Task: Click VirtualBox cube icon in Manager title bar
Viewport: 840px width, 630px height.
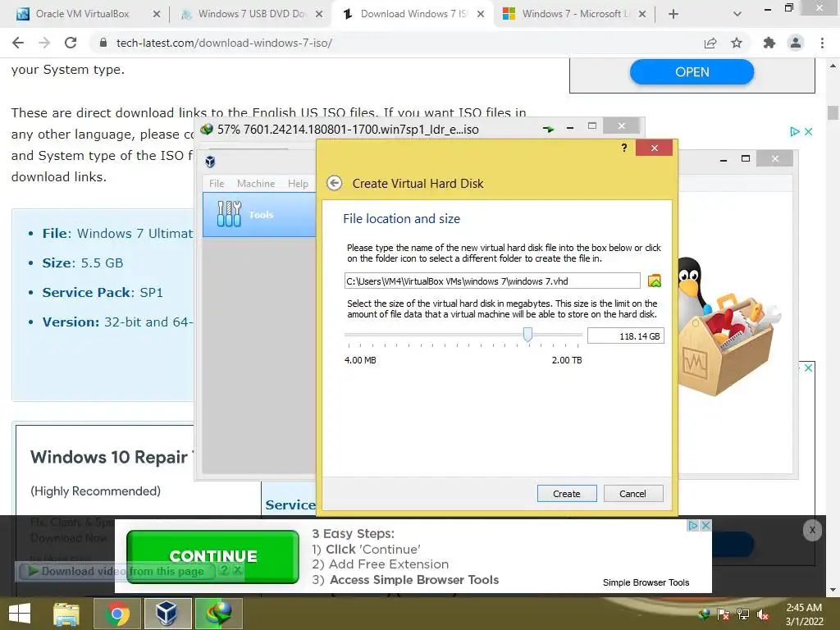Action: (x=211, y=162)
